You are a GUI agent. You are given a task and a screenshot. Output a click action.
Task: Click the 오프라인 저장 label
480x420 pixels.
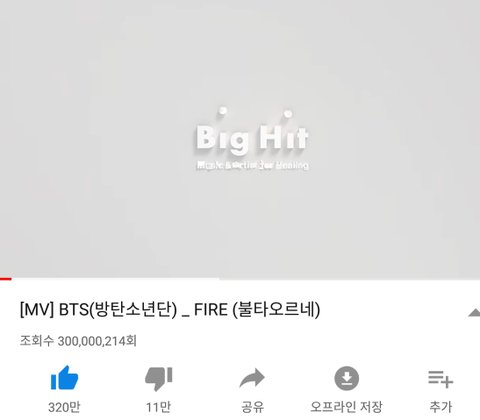coord(346,407)
